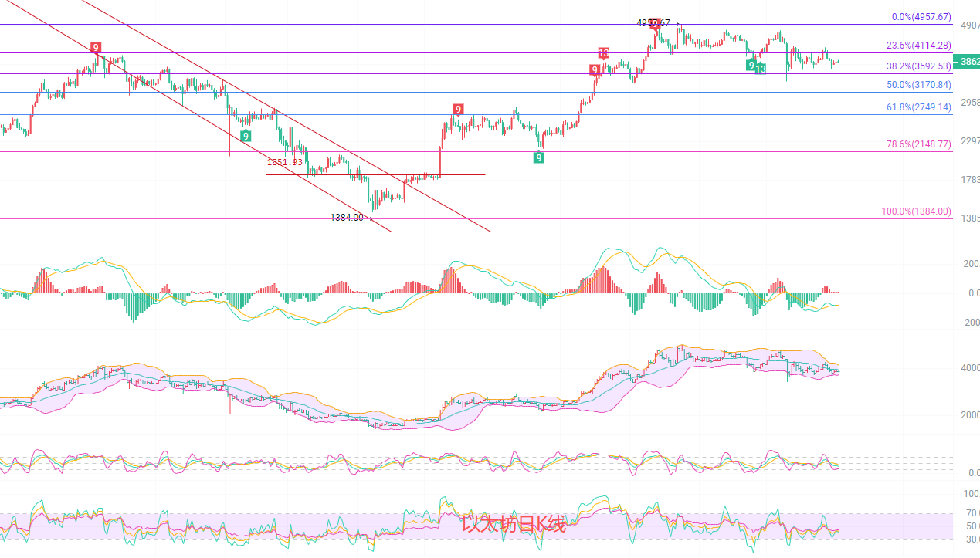Click the green current price tag 3862
This screenshot has height=558, width=980.
(968, 62)
